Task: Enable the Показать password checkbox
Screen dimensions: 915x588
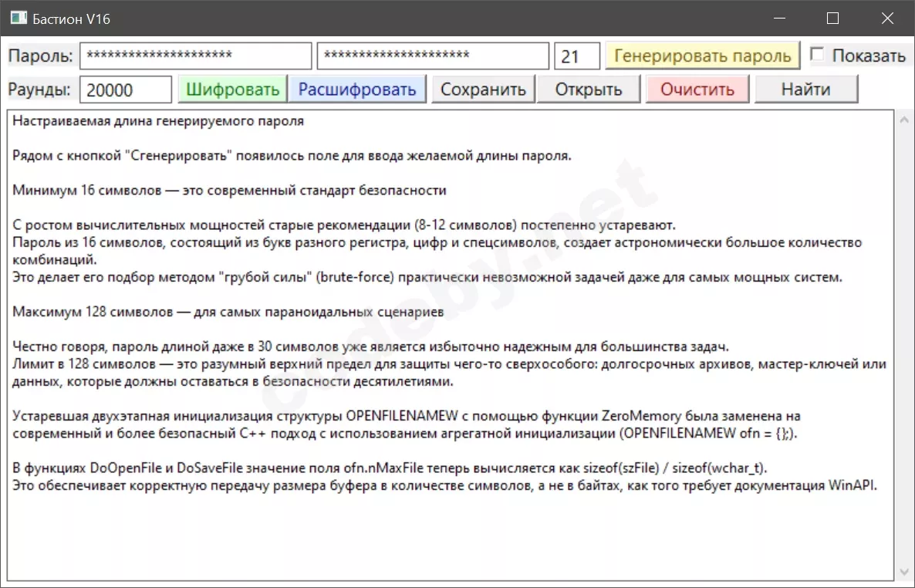Action: (816, 55)
